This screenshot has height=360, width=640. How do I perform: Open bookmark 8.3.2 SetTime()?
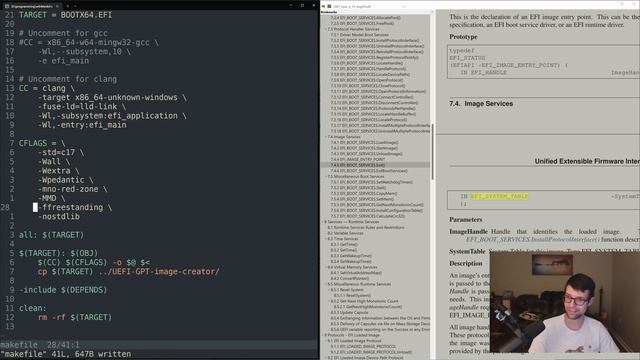tap(344, 250)
